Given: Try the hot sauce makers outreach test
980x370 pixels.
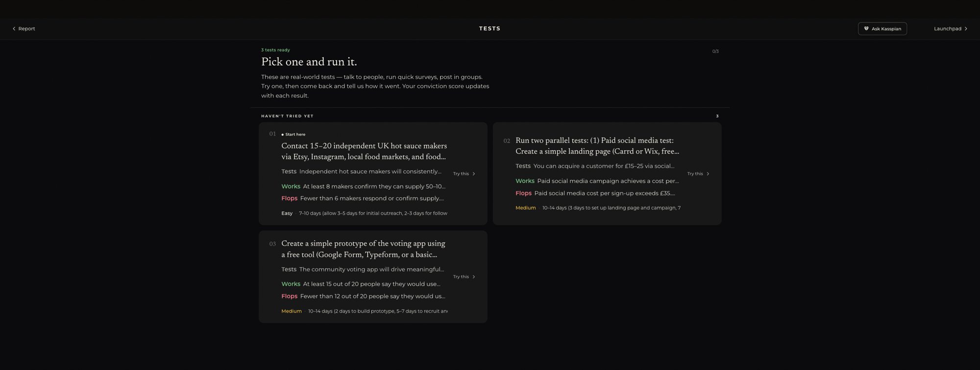Looking at the screenshot, I should tap(464, 174).
